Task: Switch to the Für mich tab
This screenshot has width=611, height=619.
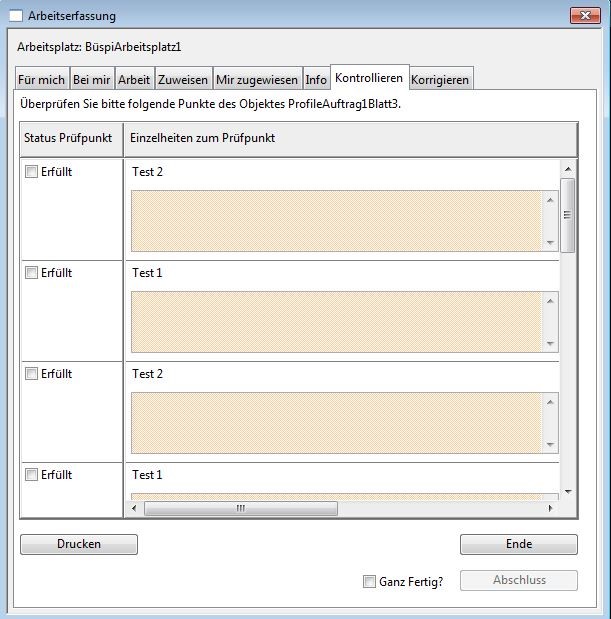Action: [x=41, y=80]
